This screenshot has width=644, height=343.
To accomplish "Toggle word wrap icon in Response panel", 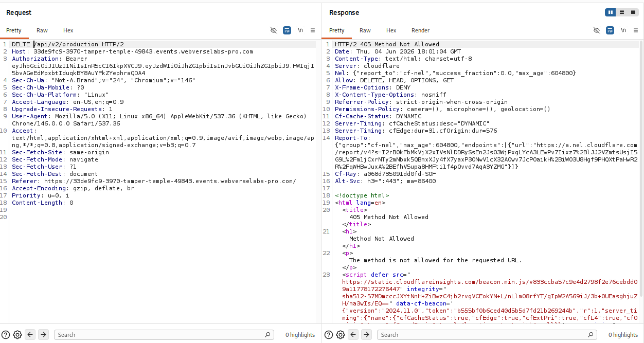I will [x=610, y=30].
